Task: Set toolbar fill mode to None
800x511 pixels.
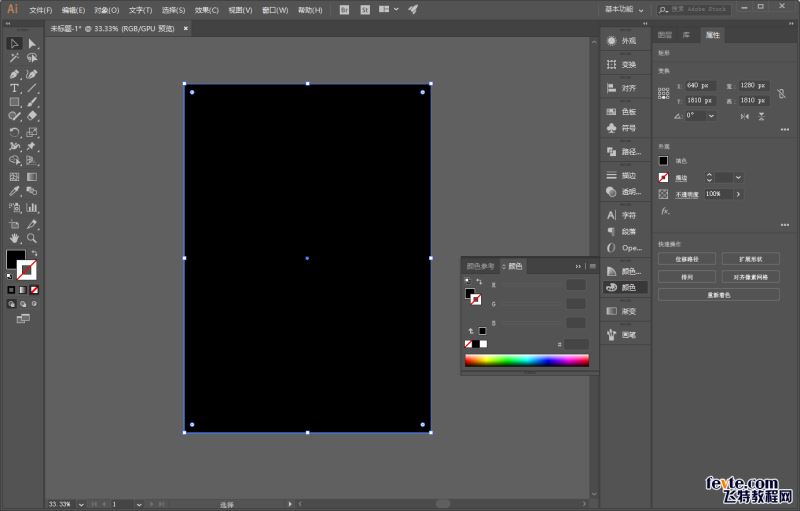Action: (34, 290)
